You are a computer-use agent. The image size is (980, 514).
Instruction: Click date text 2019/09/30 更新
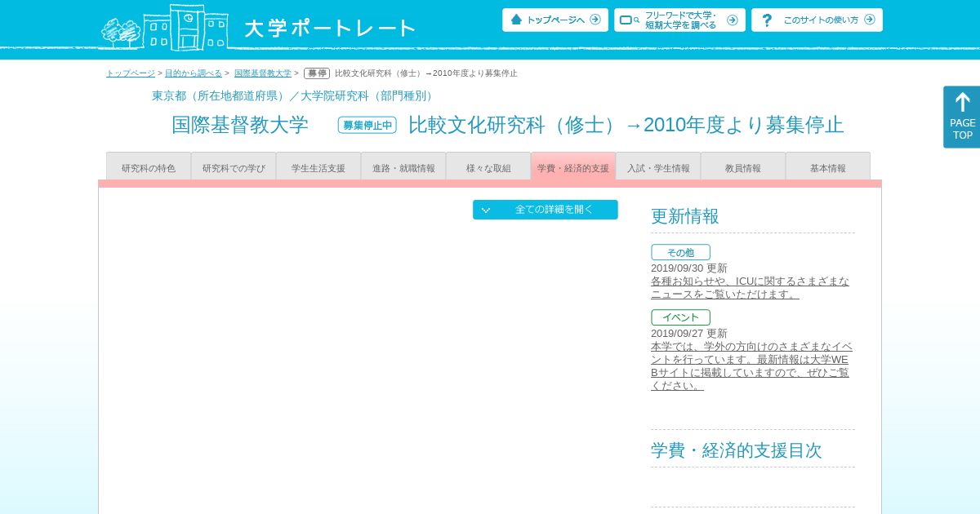[x=689, y=268]
